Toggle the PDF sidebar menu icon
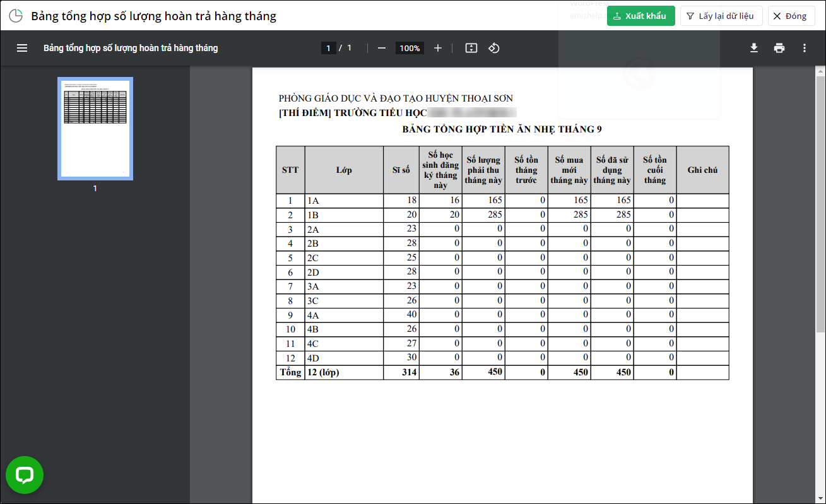The image size is (826, 504). click(x=22, y=48)
